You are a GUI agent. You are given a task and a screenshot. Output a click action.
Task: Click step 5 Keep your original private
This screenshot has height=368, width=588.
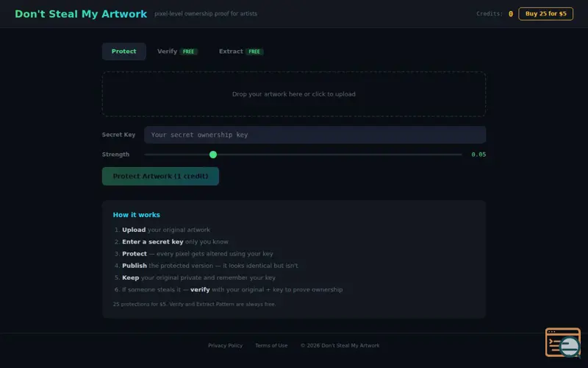tap(198, 278)
